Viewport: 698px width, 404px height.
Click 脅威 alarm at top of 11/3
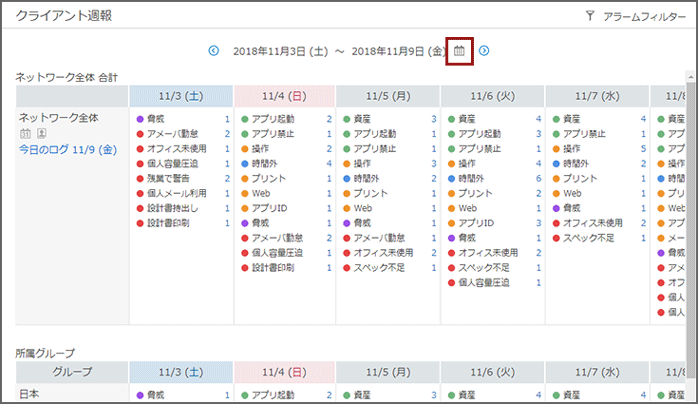(156, 119)
